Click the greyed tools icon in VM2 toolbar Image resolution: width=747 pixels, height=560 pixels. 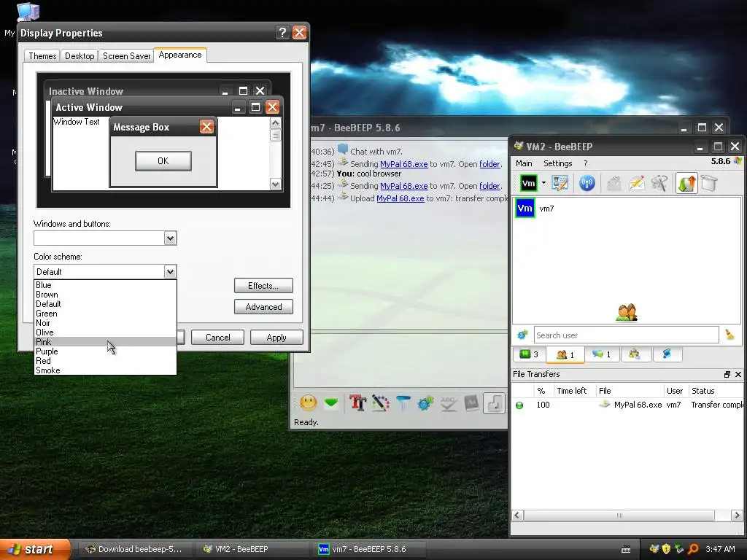point(659,183)
